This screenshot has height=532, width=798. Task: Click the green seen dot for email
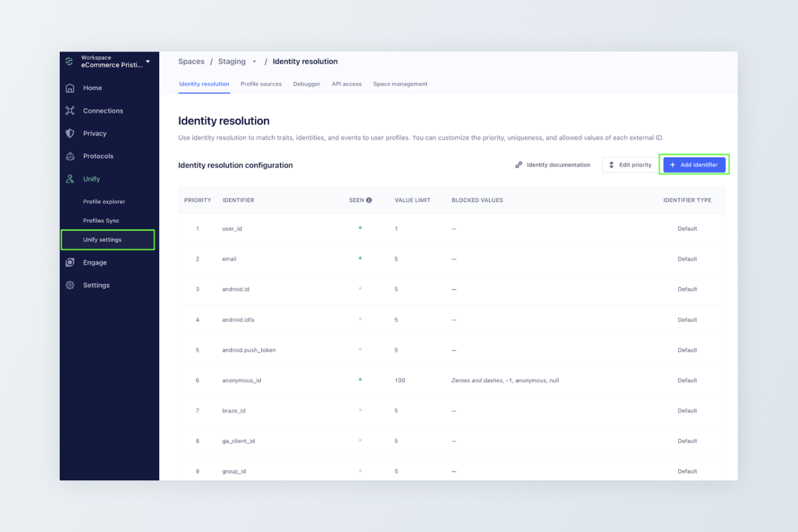(360, 258)
